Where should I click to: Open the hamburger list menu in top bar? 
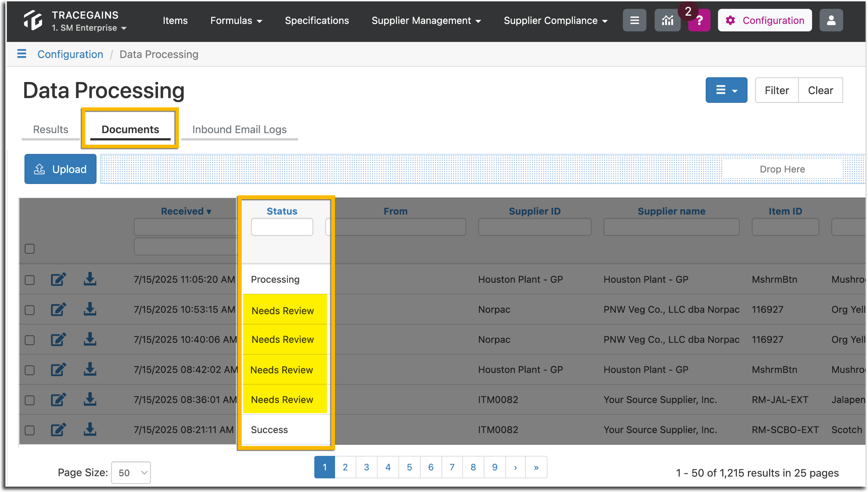tap(634, 20)
